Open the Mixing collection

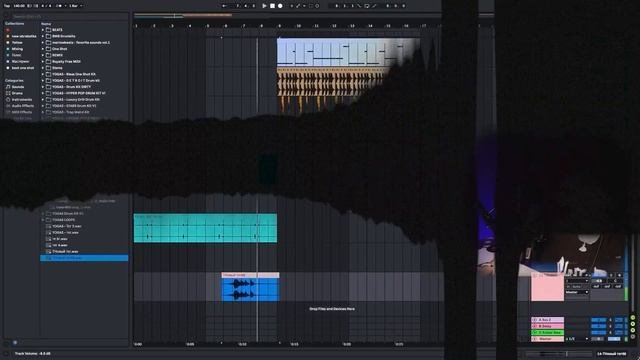click(17, 49)
